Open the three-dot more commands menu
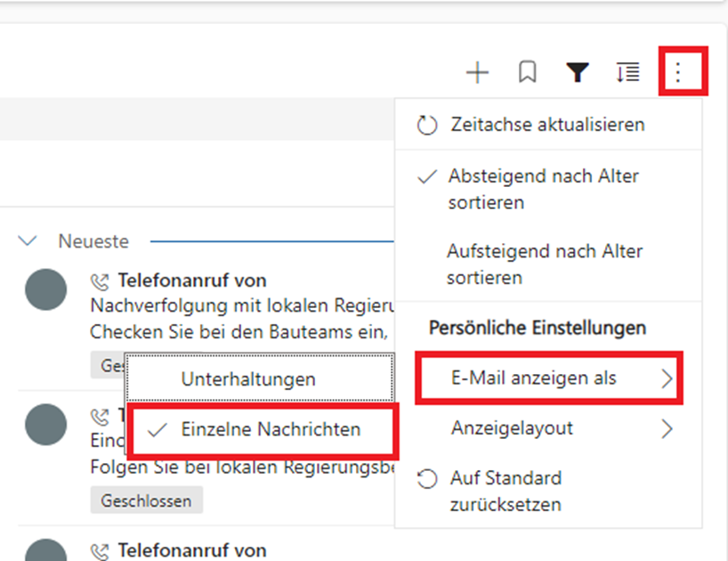The width and height of the screenshot is (728, 561). tap(679, 72)
